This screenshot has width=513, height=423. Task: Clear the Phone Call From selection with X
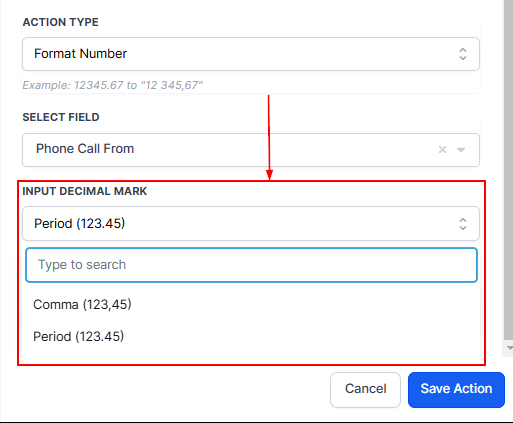click(x=442, y=150)
